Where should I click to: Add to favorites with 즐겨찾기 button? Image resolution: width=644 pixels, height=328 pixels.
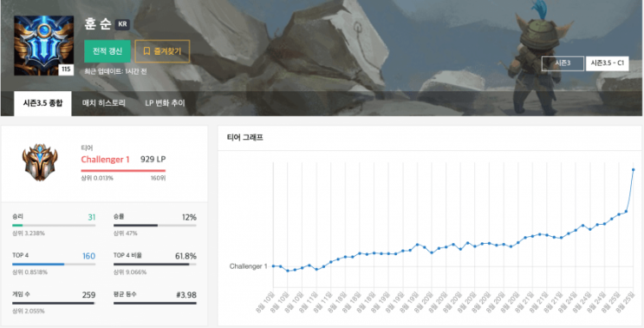[x=162, y=51]
